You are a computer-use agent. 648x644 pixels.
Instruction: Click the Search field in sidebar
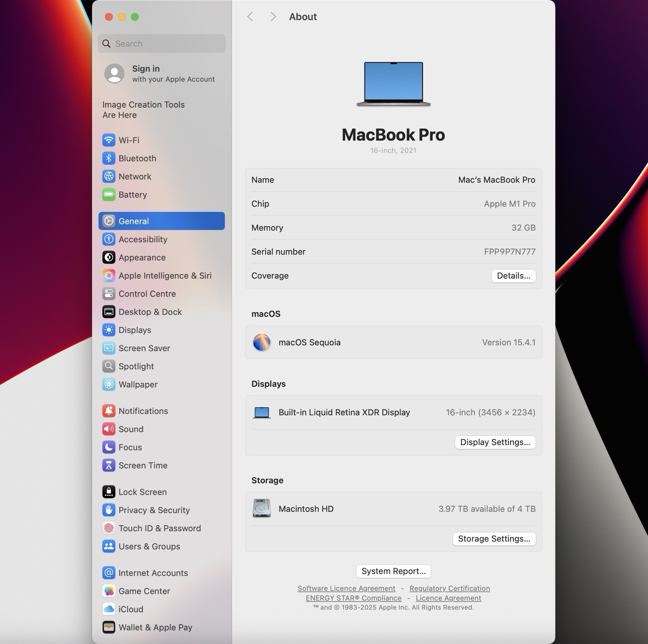tap(162, 44)
